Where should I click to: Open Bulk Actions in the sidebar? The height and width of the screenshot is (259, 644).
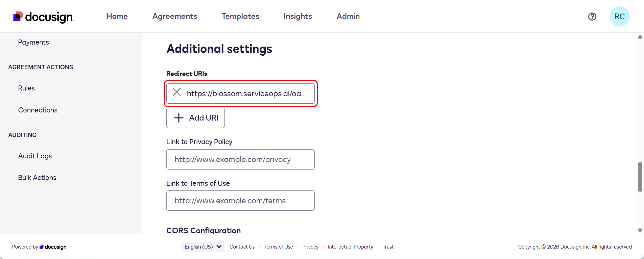(x=37, y=178)
